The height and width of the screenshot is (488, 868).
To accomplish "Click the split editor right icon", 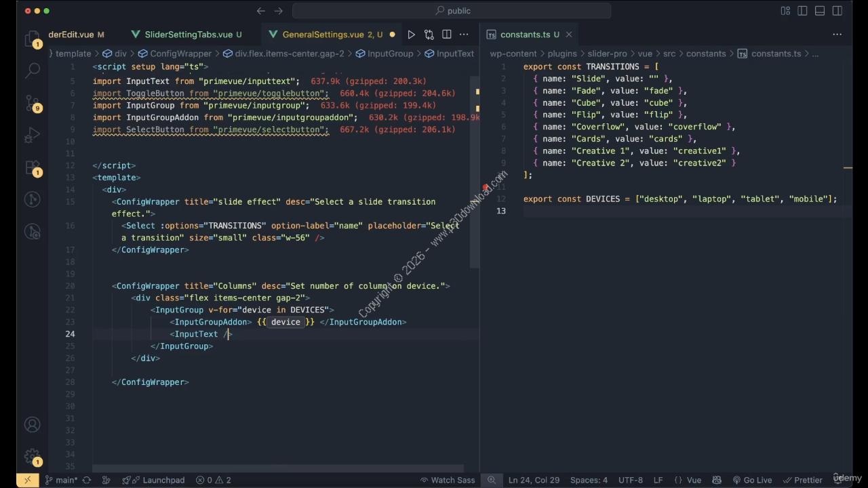I will [446, 35].
